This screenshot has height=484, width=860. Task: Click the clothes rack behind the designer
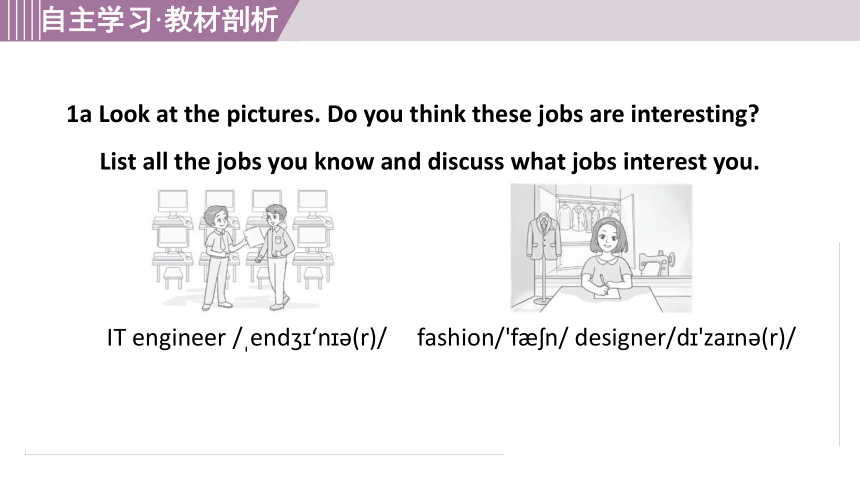coord(589,216)
